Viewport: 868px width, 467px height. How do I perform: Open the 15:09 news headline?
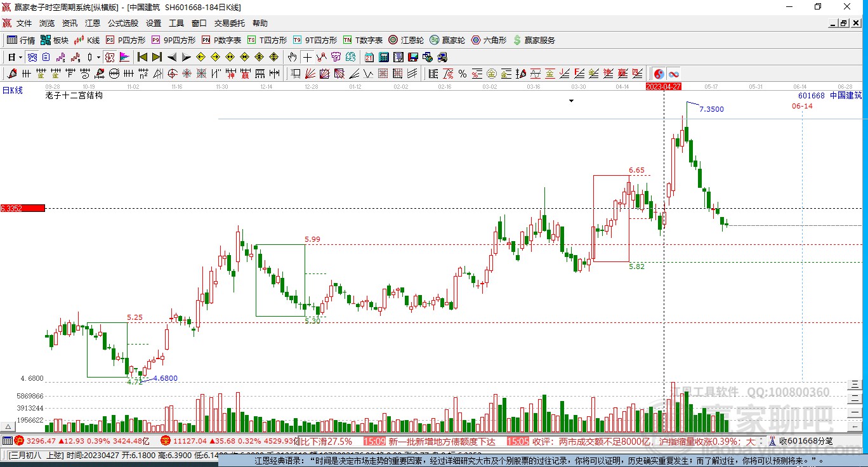point(430,441)
